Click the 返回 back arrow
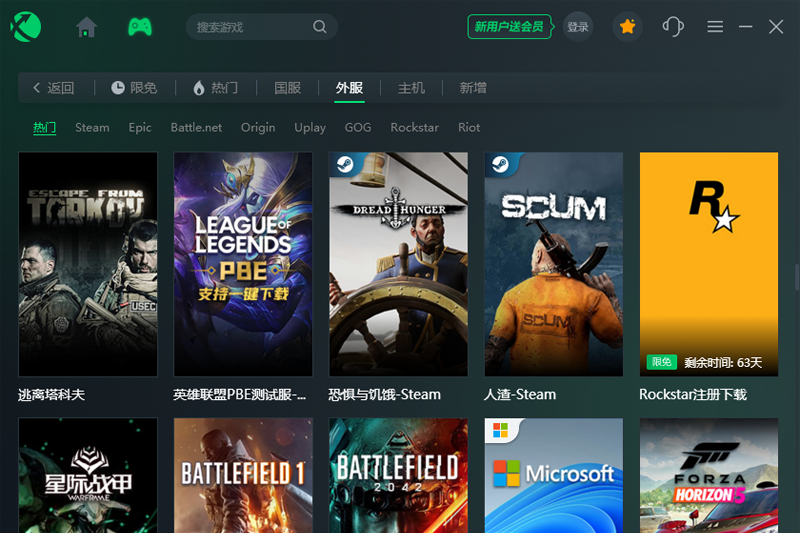This screenshot has width=800, height=533. click(54, 88)
